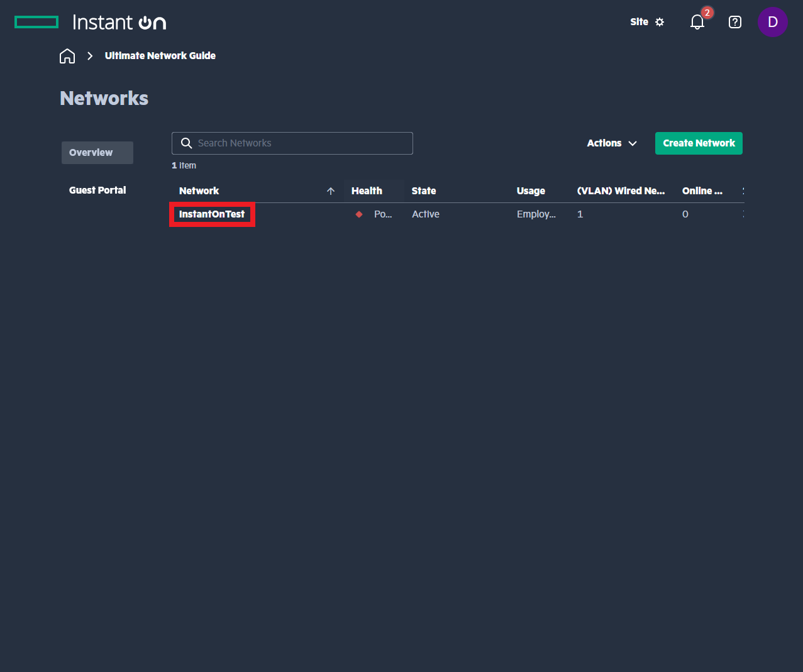The image size is (803, 672).
Task: Select the Overview tab
Action: [x=97, y=153]
